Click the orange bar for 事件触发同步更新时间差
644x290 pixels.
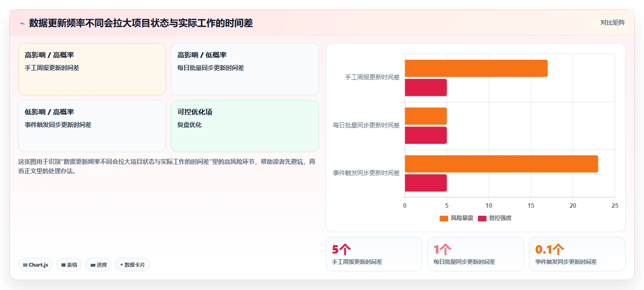pyautogui.click(x=501, y=164)
